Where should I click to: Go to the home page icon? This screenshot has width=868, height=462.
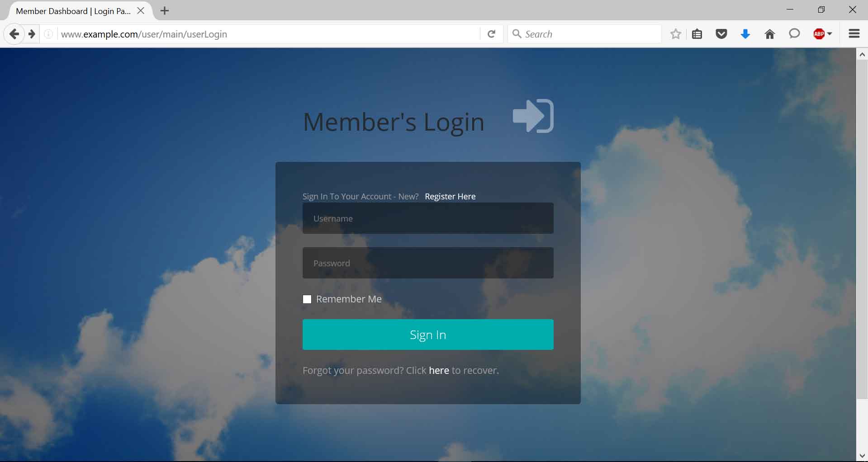[770, 34]
